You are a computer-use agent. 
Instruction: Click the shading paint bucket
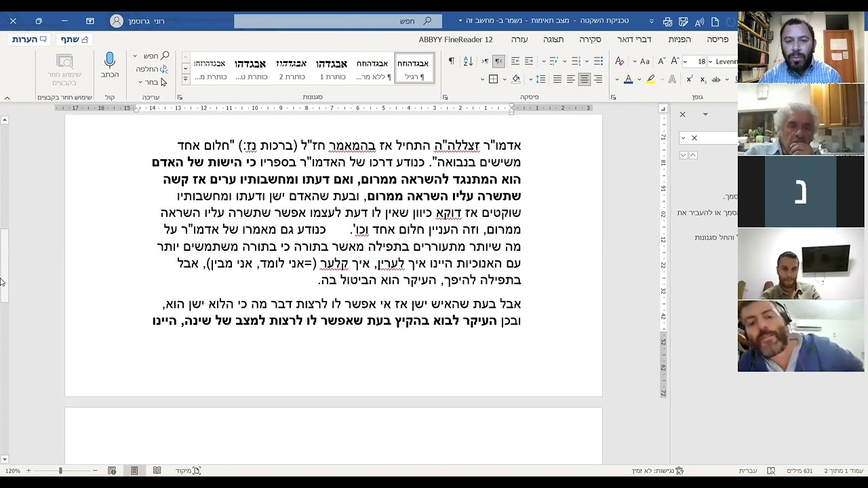515,79
